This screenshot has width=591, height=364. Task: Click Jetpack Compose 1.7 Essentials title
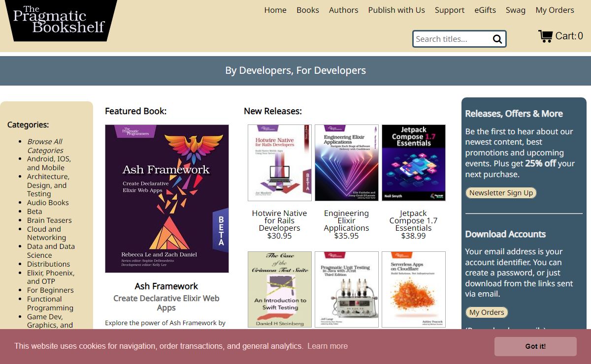click(x=413, y=221)
